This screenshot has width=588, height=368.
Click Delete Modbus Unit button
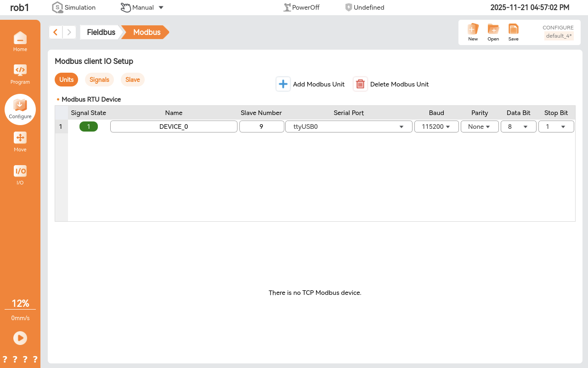(x=391, y=84)
